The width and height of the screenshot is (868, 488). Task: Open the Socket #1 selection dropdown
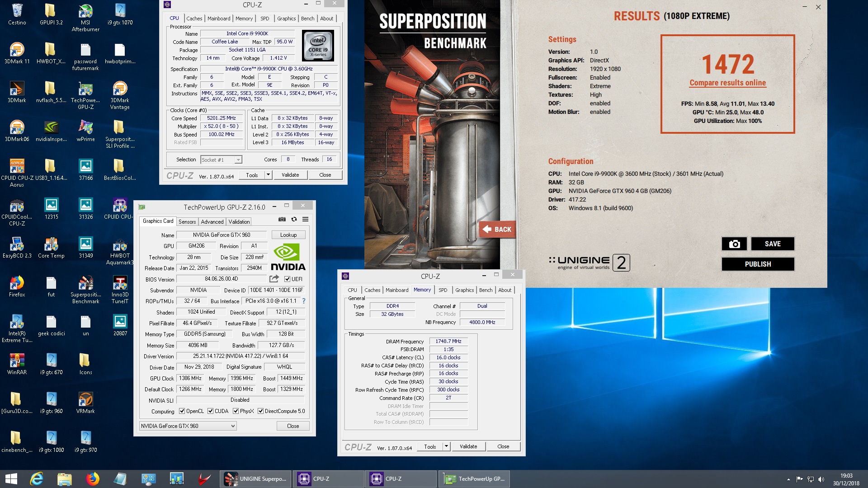point(221,160)
